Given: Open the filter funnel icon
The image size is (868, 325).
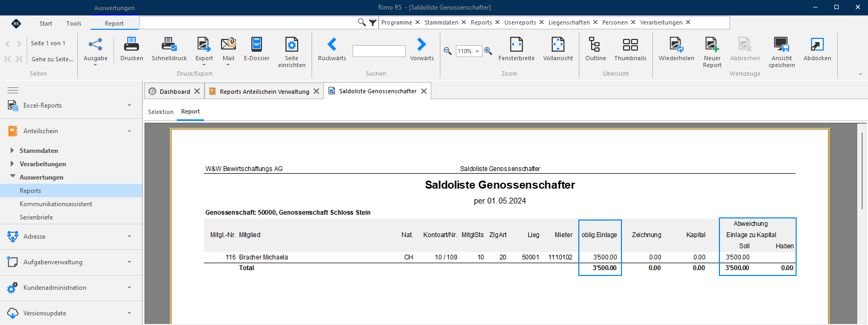Looking at the screenshot, I should click(373, 22).
